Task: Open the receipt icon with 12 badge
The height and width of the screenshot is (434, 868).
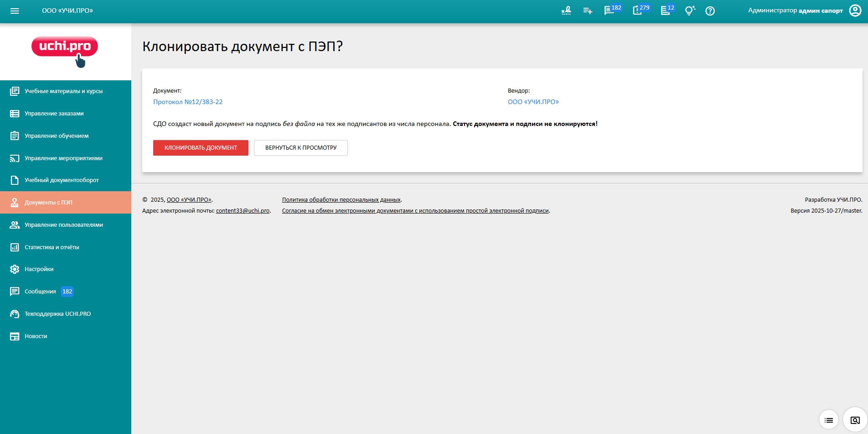Action: [x=666, y=11]
